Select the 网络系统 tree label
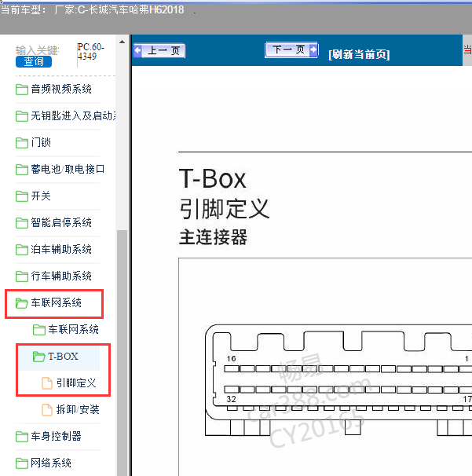 click(51, 463)
